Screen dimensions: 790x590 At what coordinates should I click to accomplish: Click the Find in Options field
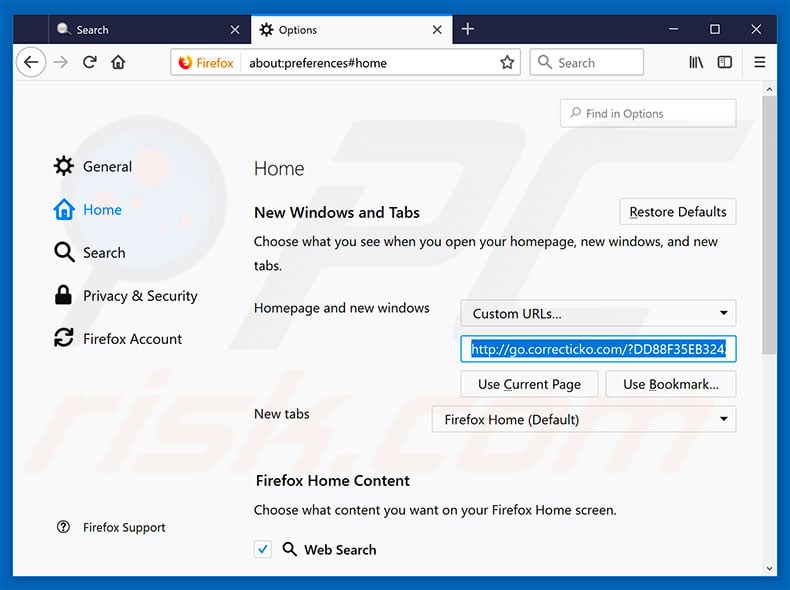(x=648, y=113)
